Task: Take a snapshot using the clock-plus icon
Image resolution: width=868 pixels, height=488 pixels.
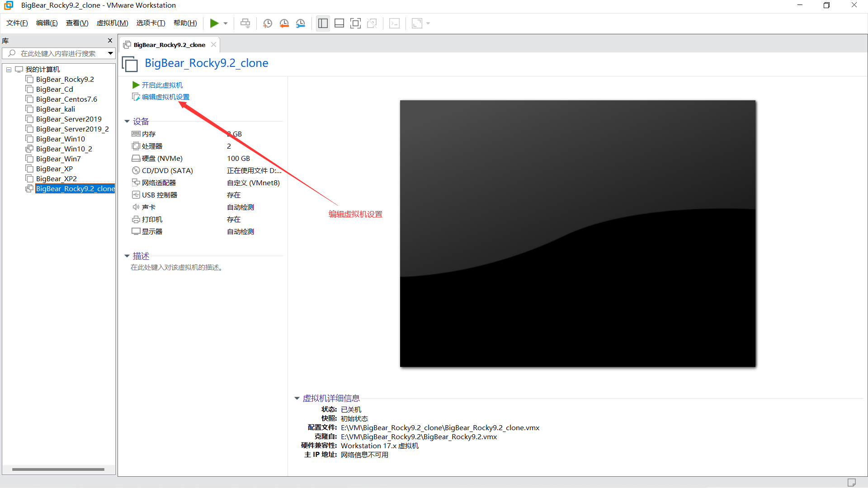Action: [268, 23]
